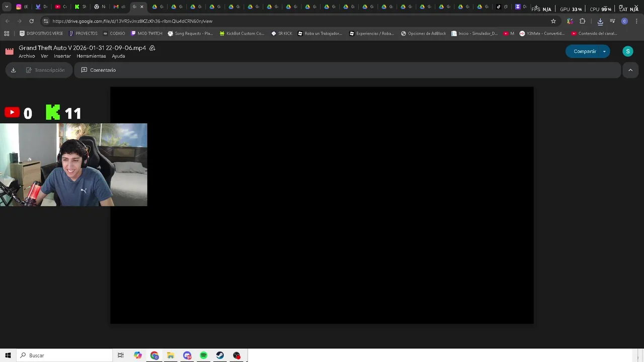Click the Grand Theft Auto V file title
The width and height of the screenshot is (644, 362).
click(x=82, y=48)
